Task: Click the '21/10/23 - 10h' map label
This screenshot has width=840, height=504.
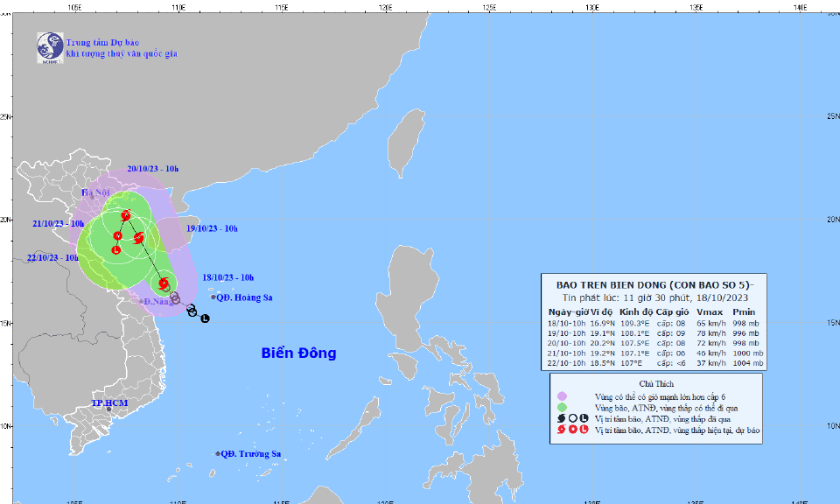Action: (59, 223)
